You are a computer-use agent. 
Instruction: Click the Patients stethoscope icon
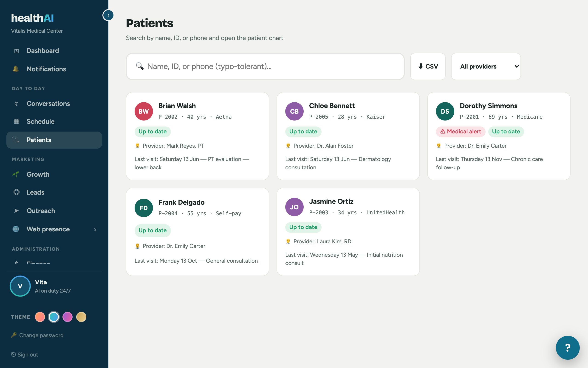point(16,140)
